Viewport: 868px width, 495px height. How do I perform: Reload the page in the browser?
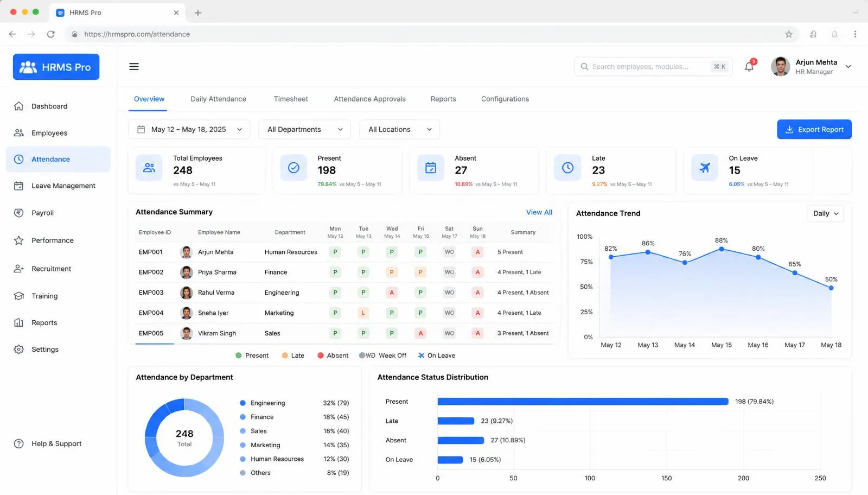click(x=50, y=34)
